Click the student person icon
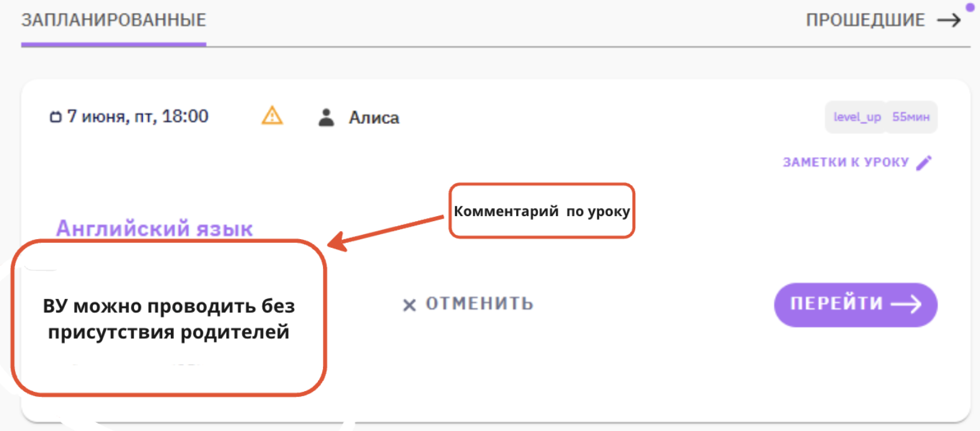The height and width of the screenshot is (431, 980). coord(326,117)
